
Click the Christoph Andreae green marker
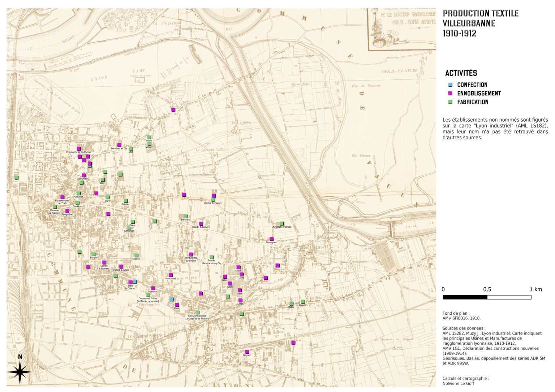pyautogui.click(x=281, y=223)
